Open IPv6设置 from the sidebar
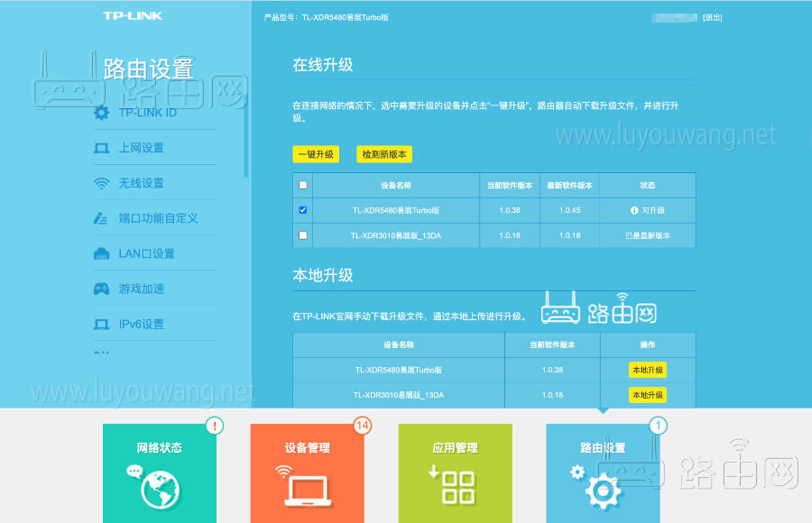This screenshot has height=523, width=812. pos(143,324)
